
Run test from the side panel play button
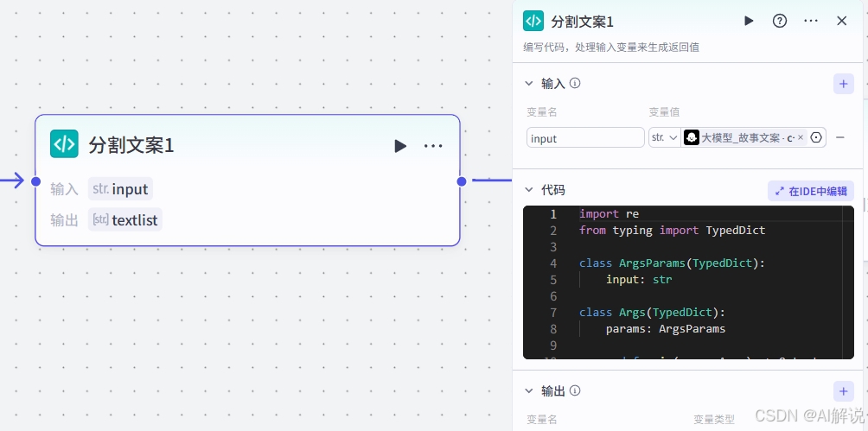point(749,21)
